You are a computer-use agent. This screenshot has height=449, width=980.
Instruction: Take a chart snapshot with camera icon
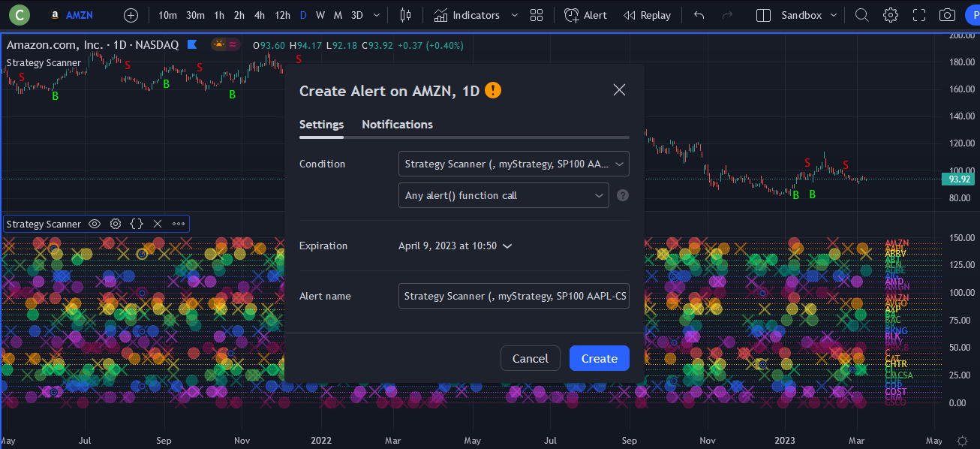[948, 15]
